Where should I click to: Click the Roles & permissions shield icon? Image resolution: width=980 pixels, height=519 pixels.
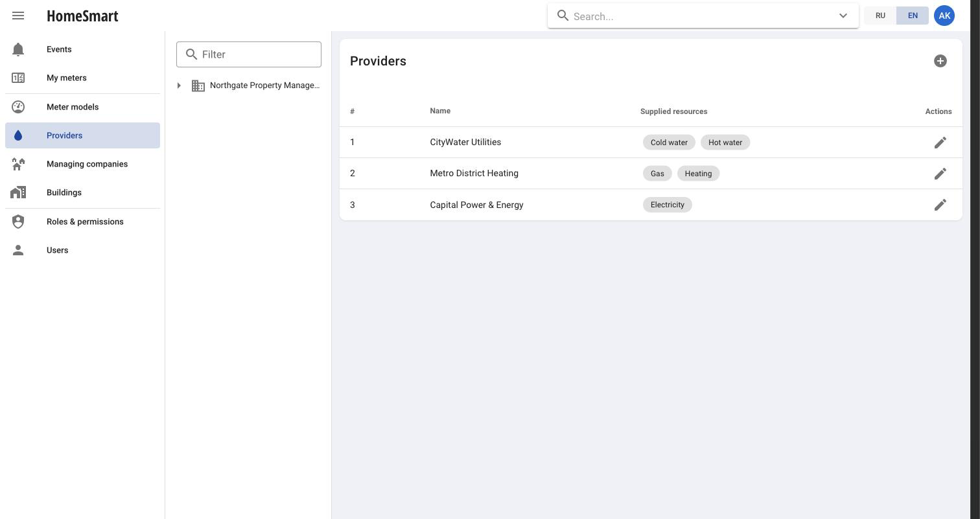tap(18, 222)
